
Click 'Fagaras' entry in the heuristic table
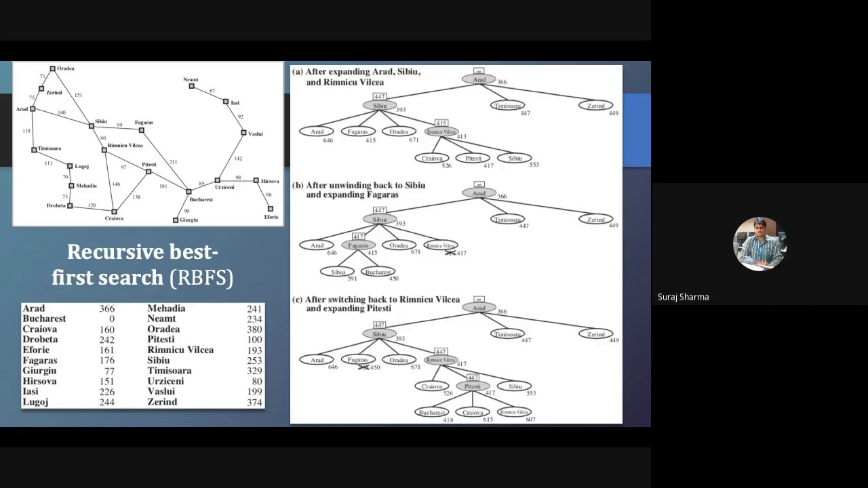coord(39,361)
